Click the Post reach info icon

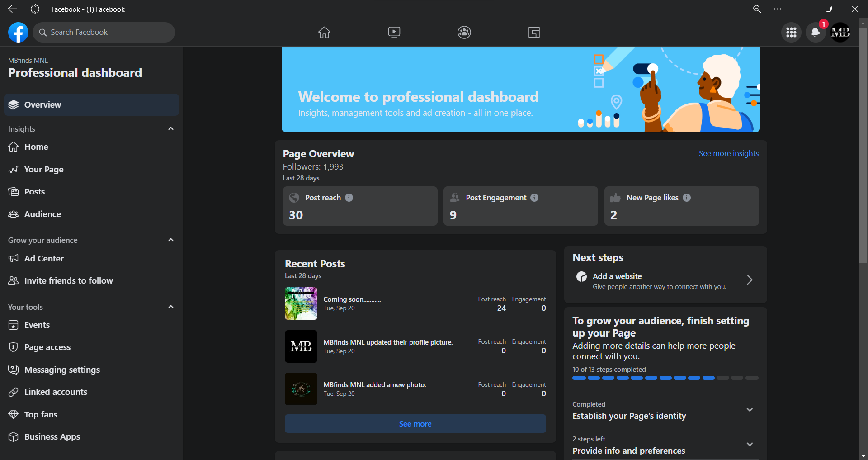[x=349, y=198]
